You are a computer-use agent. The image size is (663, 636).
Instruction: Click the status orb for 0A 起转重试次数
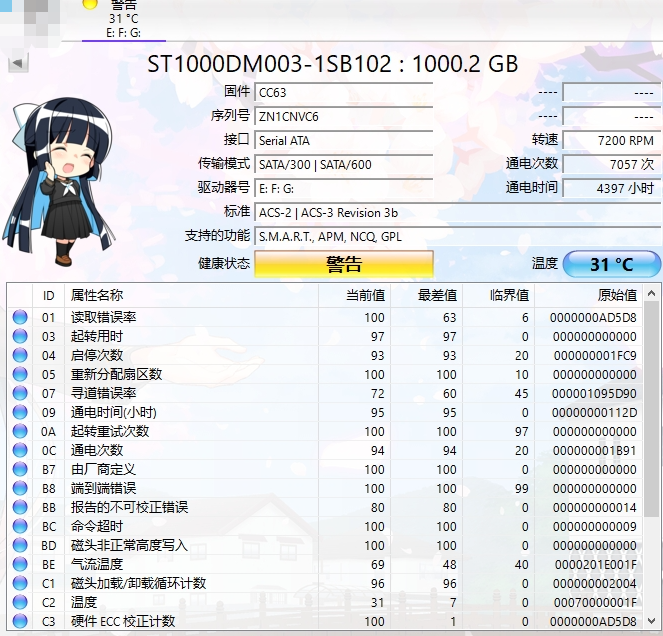pos(20,431)
